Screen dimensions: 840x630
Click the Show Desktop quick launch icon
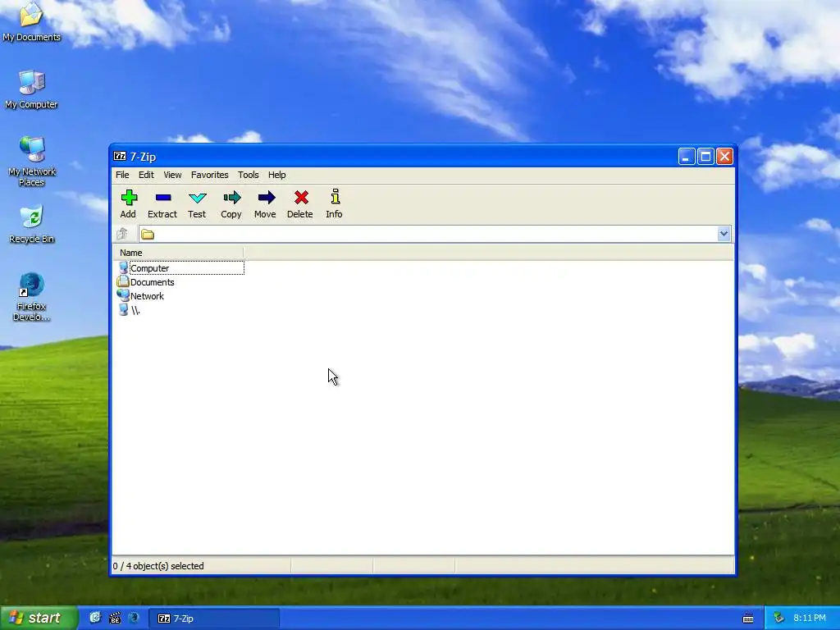(95, 618)
